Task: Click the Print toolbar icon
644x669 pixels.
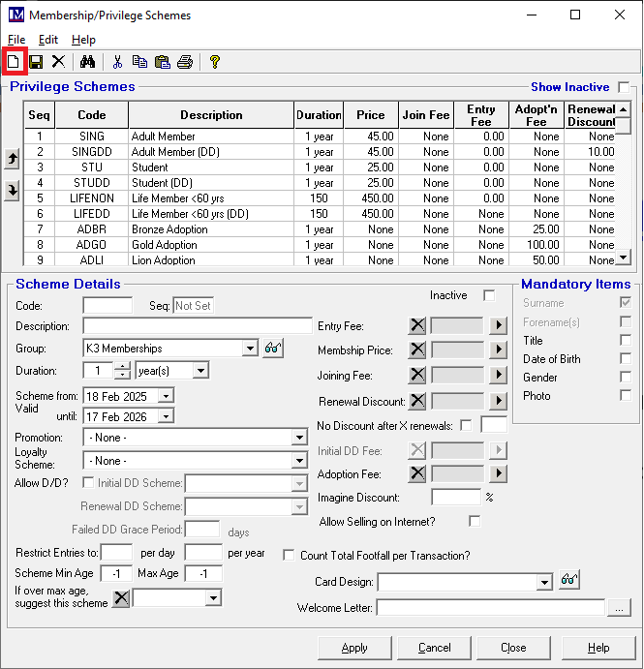Action: 185,62
